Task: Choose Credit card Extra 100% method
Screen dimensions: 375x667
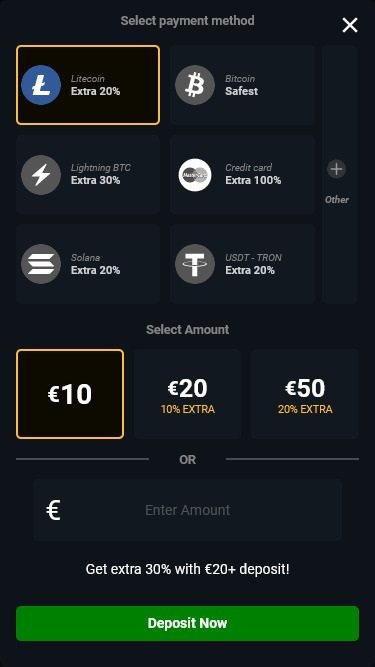Action: click(x=242, y=174)
